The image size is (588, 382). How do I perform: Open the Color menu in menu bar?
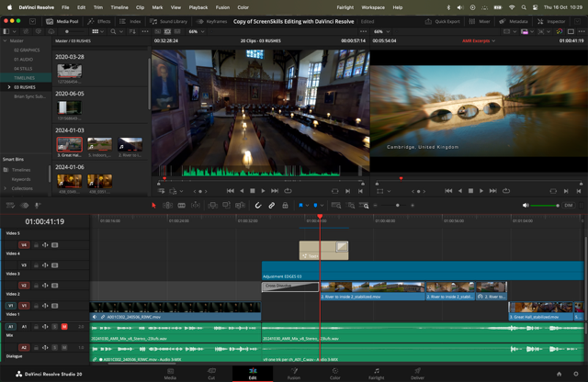coord(243,7)
